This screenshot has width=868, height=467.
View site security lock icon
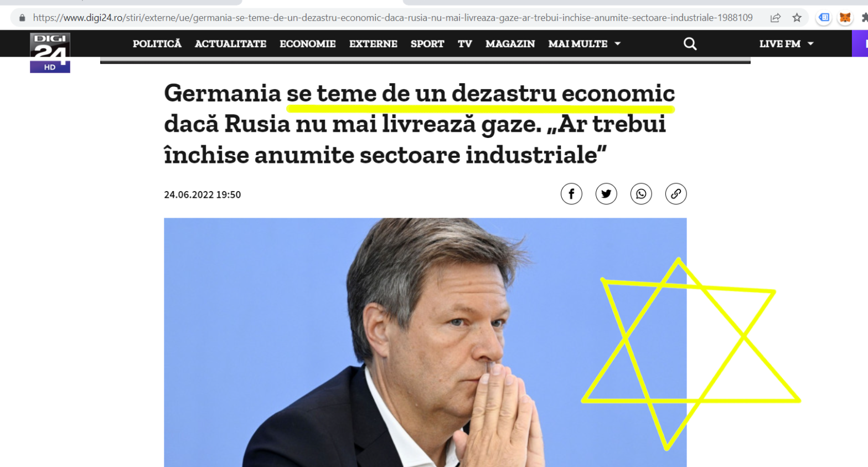pos(22,18)
